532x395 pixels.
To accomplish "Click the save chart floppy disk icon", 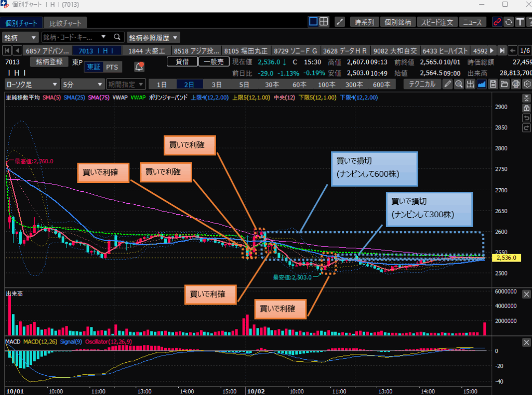I will click(x=493, y=84).
